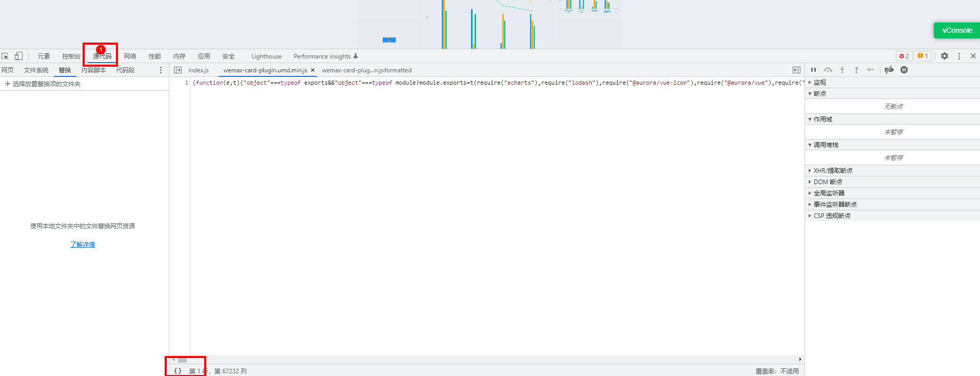Collapse the 作用域 section

click(x=892, y=119)
